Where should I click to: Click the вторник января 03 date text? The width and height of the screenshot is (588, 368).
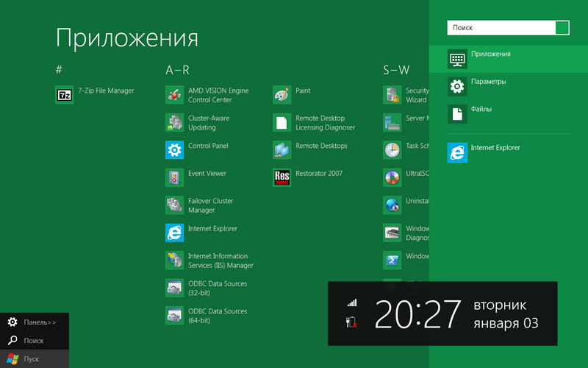click(506, 314)
